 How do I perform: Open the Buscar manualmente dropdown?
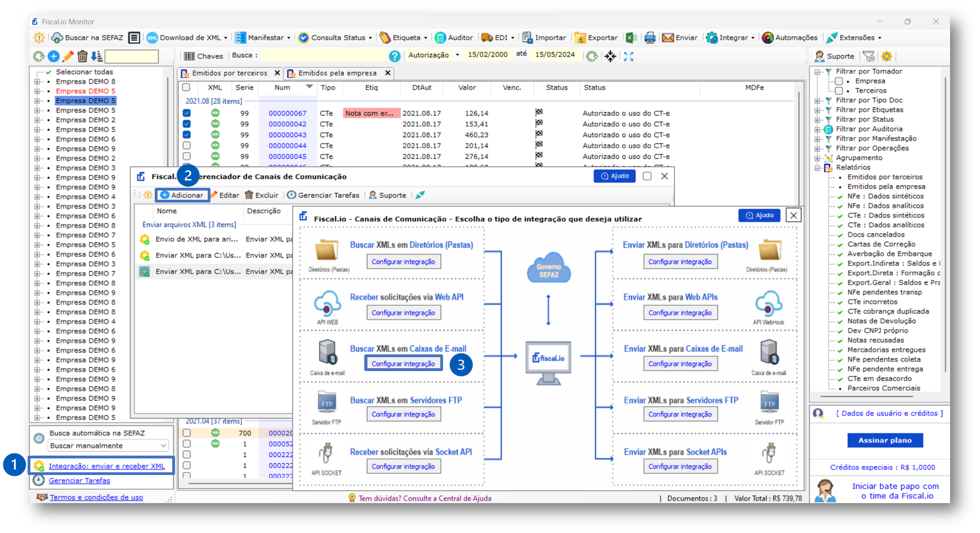click(x=108, y=446)
